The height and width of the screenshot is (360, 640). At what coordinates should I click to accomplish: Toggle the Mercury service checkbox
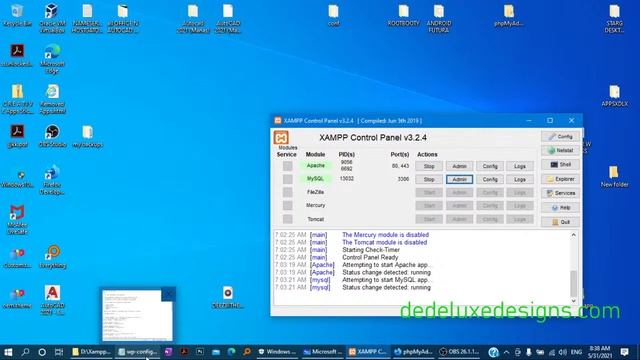(x=288, y=205)
